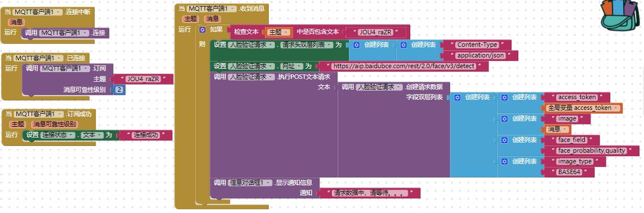This screenshot has width=644, height=213.
Task: Open the 人脸验证请求 dropdown in the 创建请求数据 block
Action: 379,87
